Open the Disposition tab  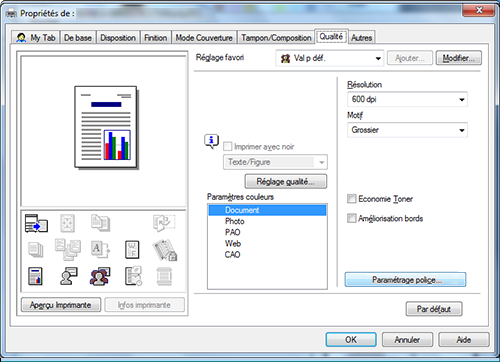pyautogui.click(x=118, y=38)
